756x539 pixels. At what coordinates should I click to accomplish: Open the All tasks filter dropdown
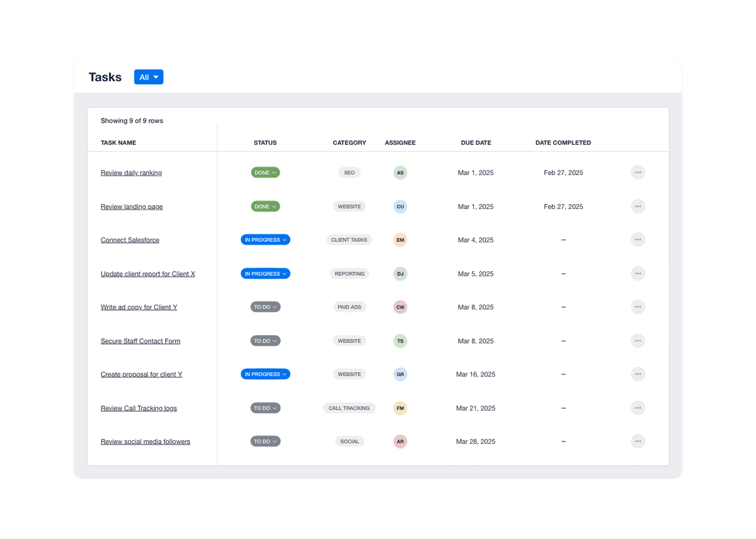[x=149, y=77]
